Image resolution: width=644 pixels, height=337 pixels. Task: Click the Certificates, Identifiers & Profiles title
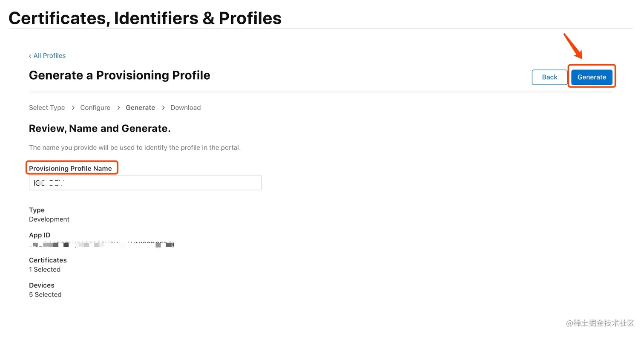[x=145, y=18]
